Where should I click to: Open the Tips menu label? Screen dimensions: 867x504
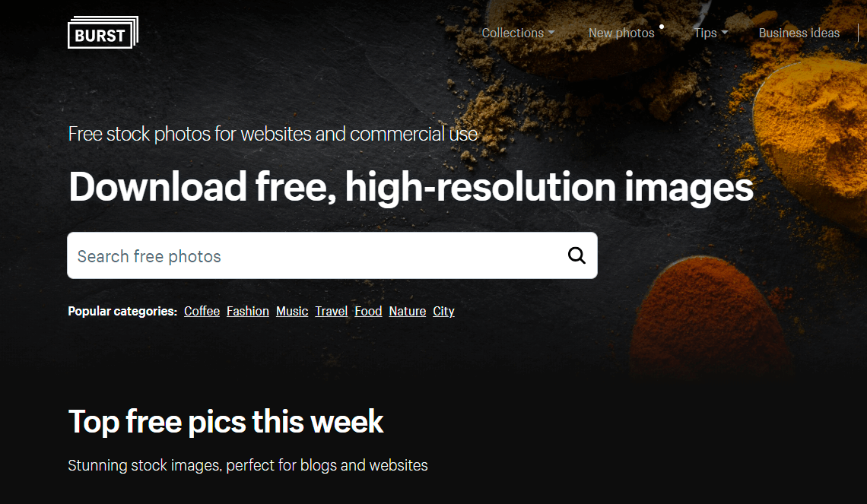(706, 33)
